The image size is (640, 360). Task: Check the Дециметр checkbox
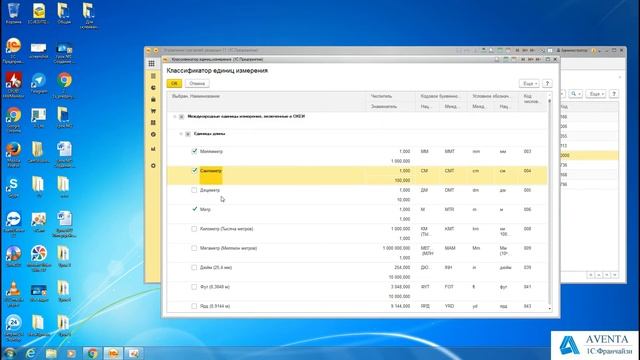point(194,190)
